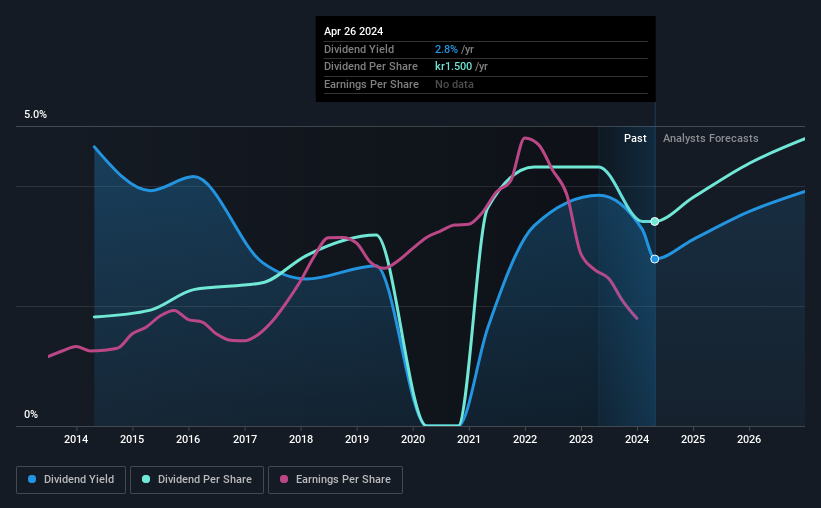Click the 2019 x-axis label
This screenshot has width=821, height=508.
pos(357,439)
